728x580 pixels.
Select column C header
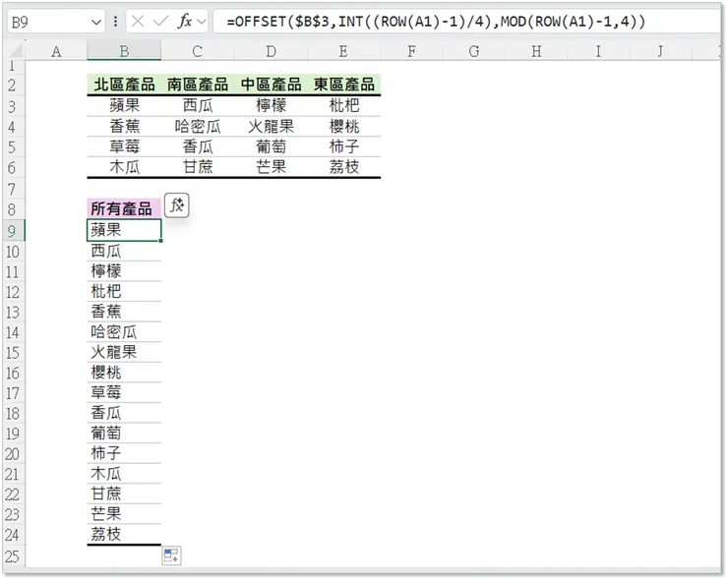[x=198, y=51]
